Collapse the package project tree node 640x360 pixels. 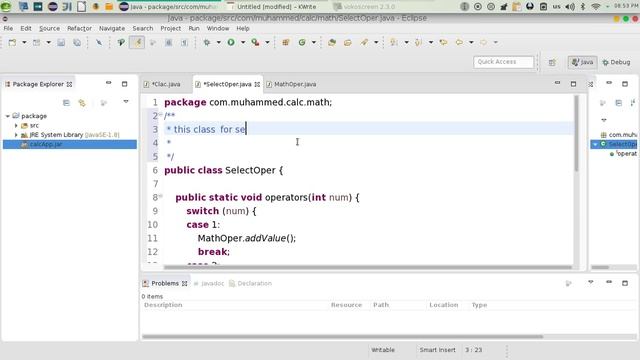pos(7,116)
